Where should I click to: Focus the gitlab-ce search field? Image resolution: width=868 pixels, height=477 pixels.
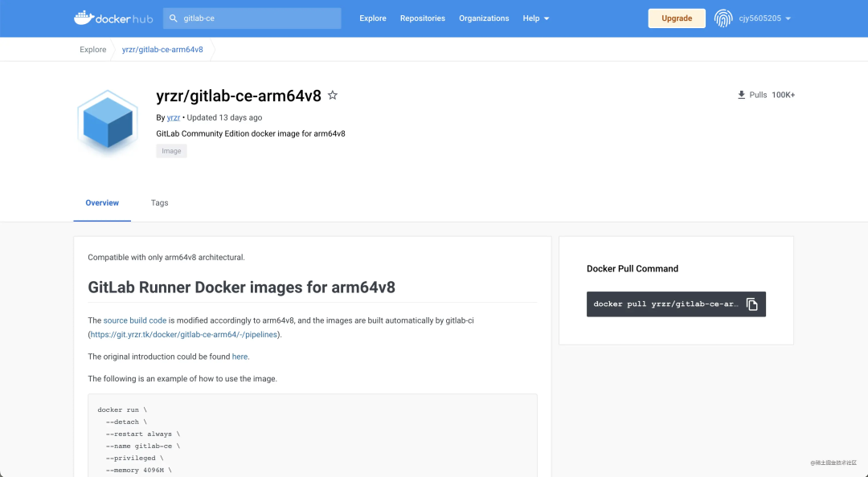tap(252, 18)
